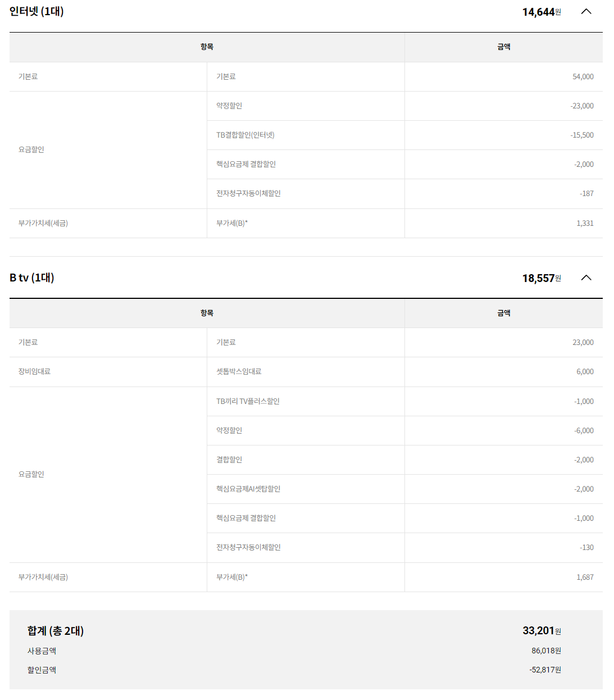
Task: Collapse the 인터넷 (1대) section chevron
Action: pyautogui.click(x=586, y=12)
